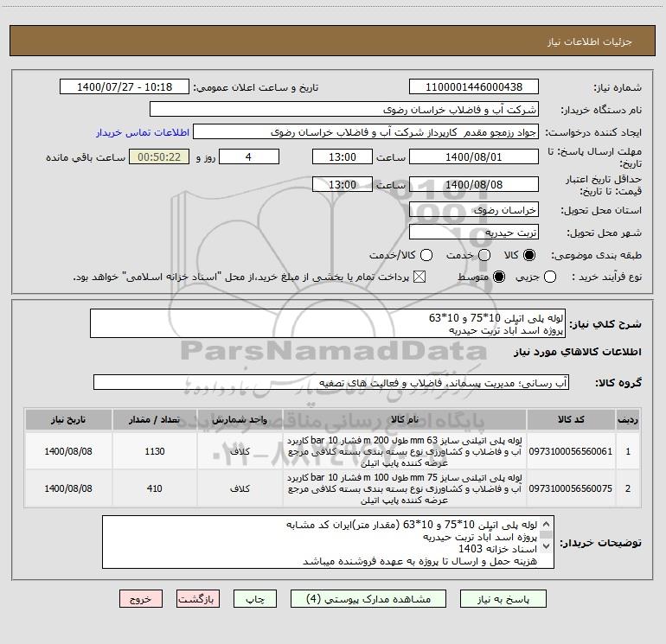Click the پاسخ به نیاز button

point(503,599)
